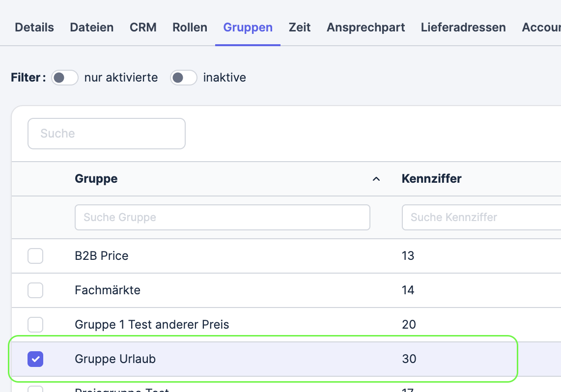The height and width of the screenshot is (392, 561).
Task: Uncheck the Gruppe Urlaub checkbox
Action: (35, 359)
